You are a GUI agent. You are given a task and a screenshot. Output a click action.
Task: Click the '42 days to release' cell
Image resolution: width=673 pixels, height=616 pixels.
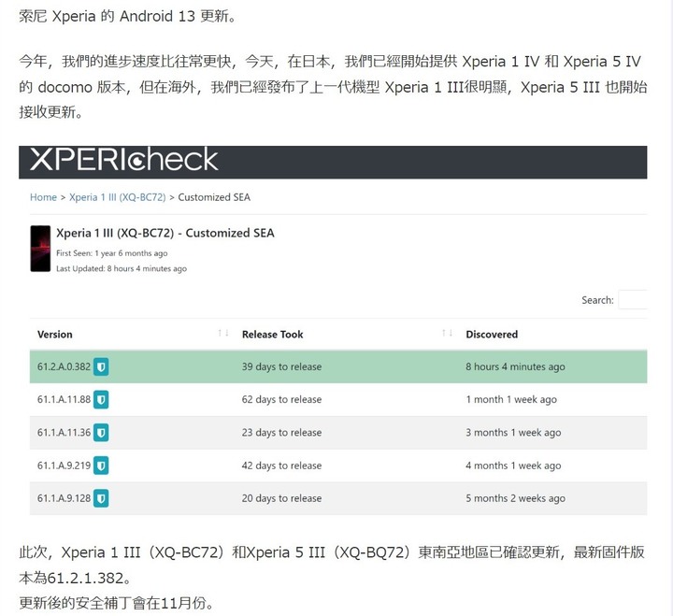point(281,466)
